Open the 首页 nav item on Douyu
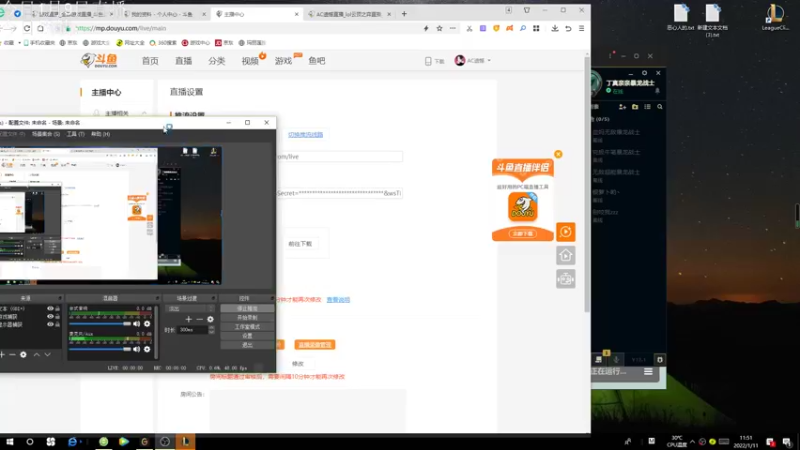800x450 pixels. click(x=150, y=61)
